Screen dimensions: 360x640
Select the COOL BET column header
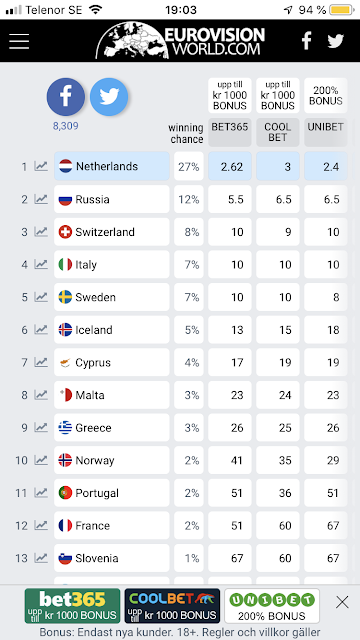278,133
